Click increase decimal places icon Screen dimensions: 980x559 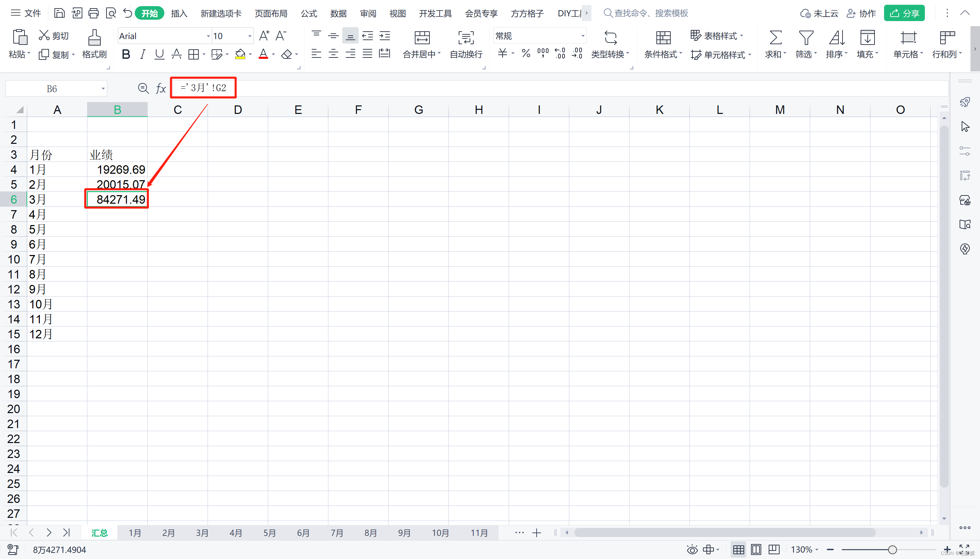[560, 53]
